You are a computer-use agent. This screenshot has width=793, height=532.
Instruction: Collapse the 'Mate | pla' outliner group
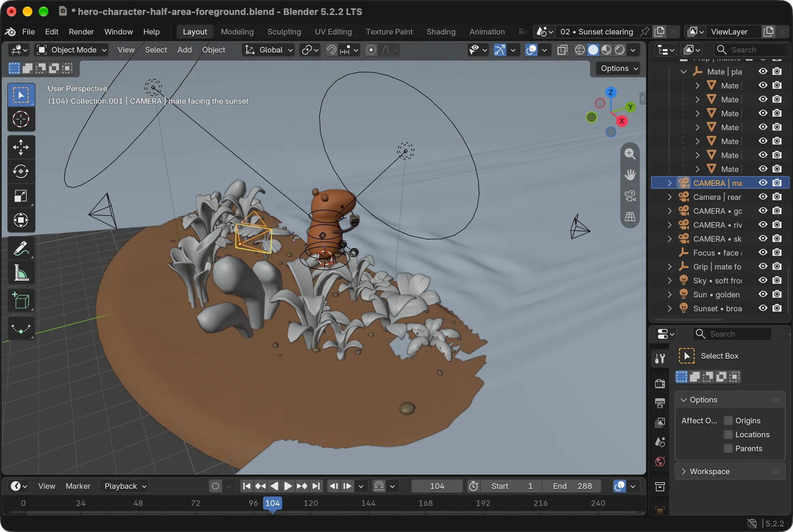click(684, 72)
